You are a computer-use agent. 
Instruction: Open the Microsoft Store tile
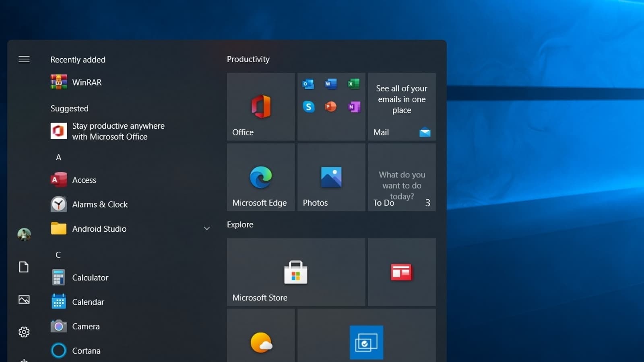click(x=296, y=272)
